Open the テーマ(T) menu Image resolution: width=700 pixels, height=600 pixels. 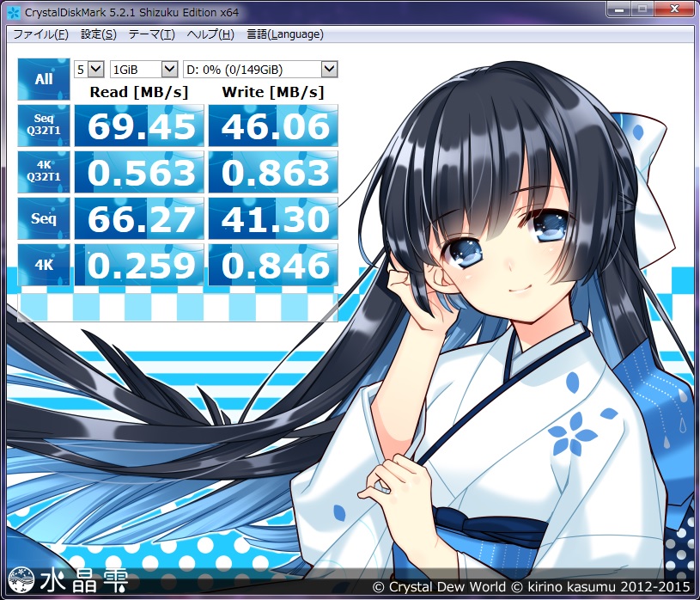point(152,34)
